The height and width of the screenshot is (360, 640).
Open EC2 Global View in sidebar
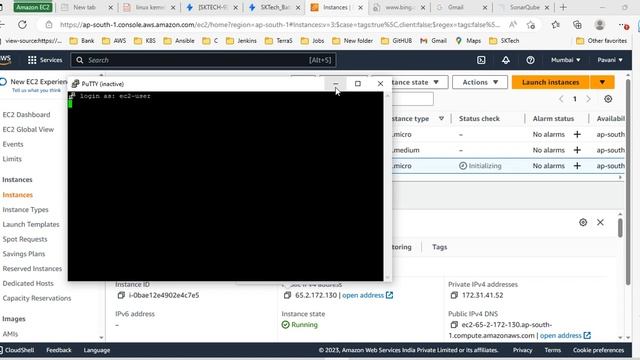point(28,129)
